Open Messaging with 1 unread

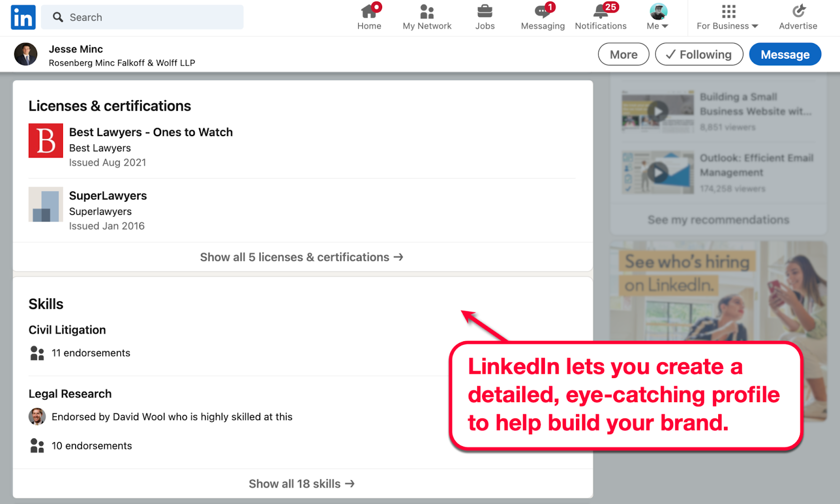(x=543, y=17)
